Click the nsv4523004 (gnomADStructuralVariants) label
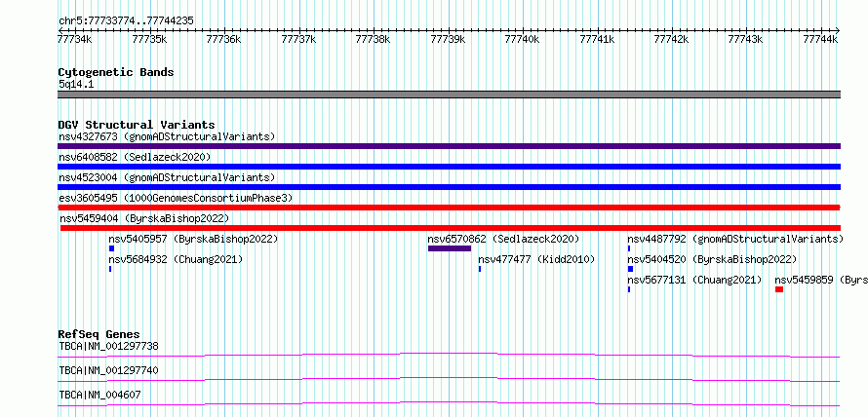 pyautogui.click(x=167, y=177)
